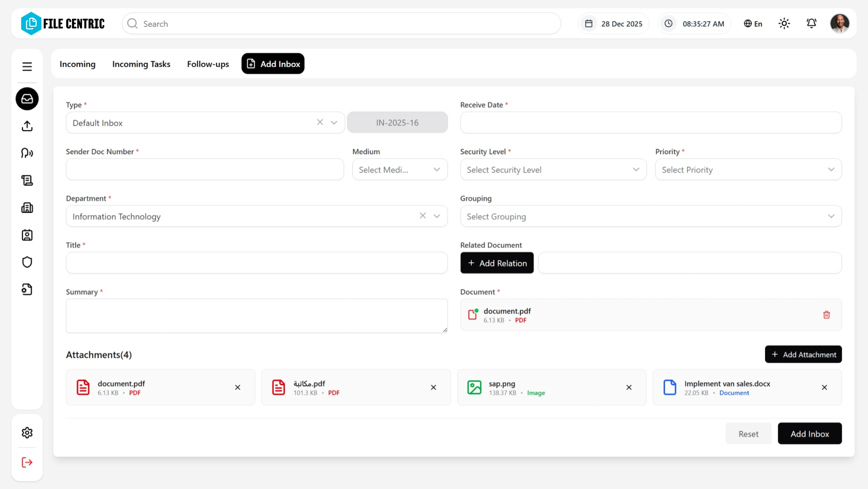
Task: Toggle the light theme sun icon
Action: pyautogui.click(x=784, y=23)
